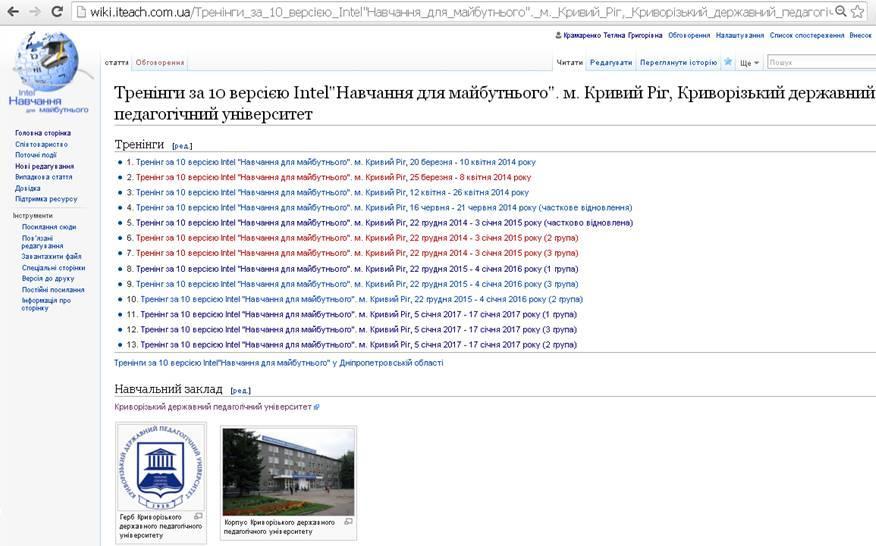Open the Ще dropdown menu
The width and height of the screenshot is (876, 546).
click(749, 63)
